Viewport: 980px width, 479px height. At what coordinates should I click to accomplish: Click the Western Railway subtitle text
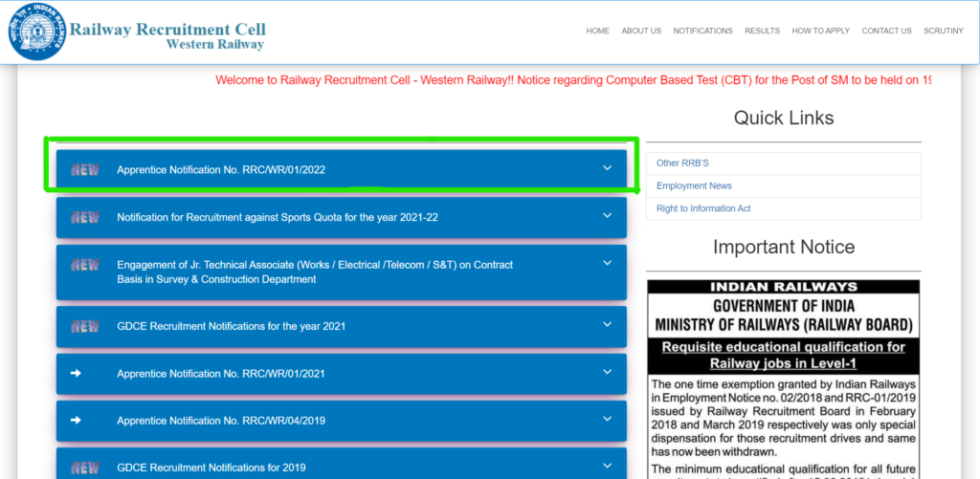click(x=215, y=45)
